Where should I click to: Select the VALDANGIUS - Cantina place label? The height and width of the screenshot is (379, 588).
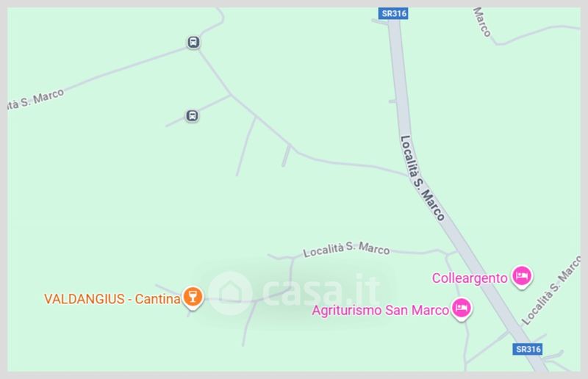point(112,299)
